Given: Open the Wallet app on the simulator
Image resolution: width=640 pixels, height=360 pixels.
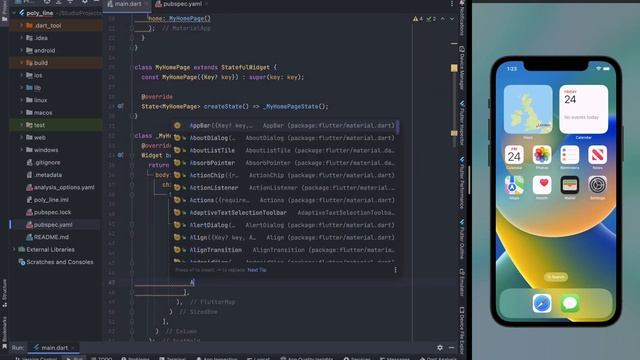Looking at the screenshot, I should point(569,185).
